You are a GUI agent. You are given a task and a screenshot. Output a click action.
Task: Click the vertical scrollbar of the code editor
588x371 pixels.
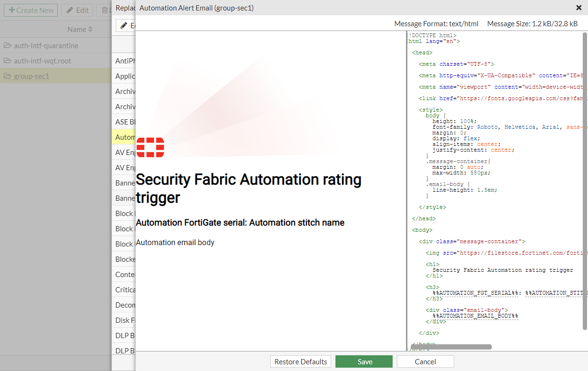(585, 181)
